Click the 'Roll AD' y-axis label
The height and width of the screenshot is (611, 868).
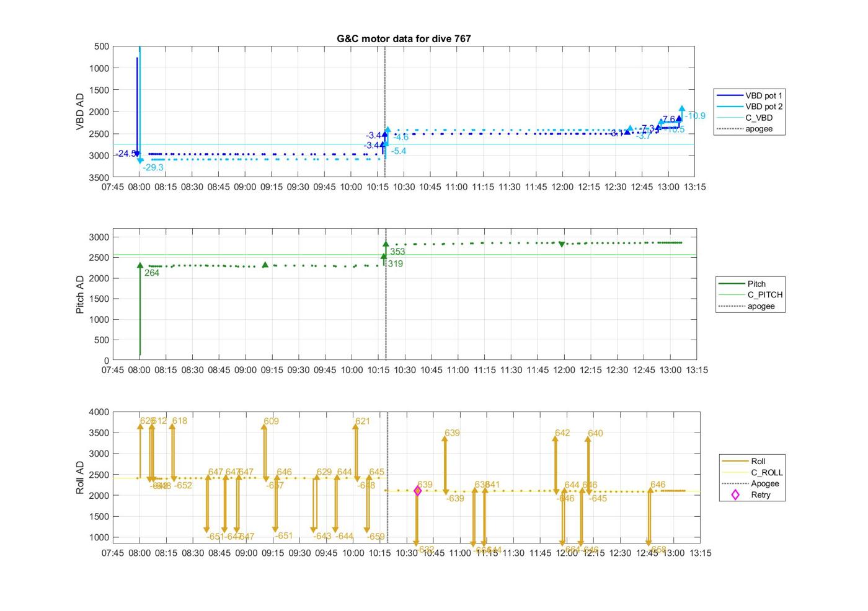pos(80,477)
